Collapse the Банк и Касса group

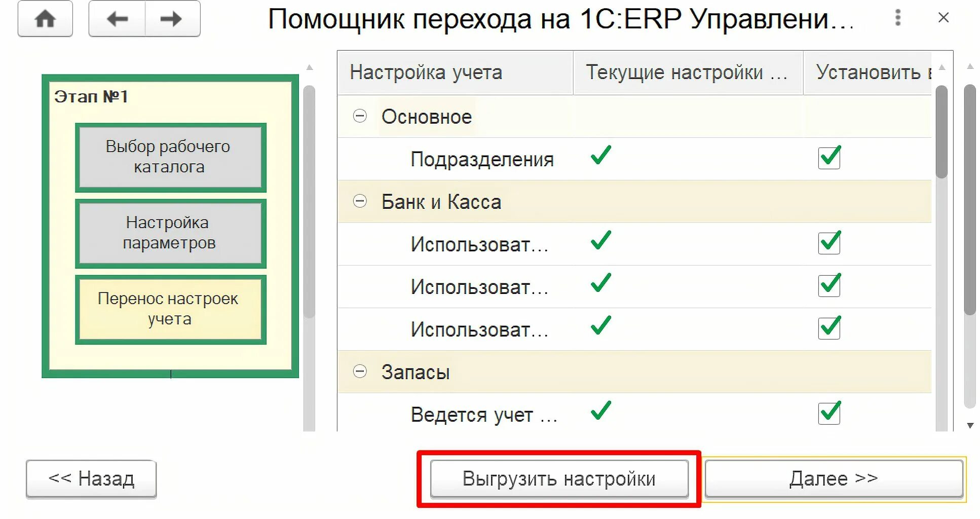(x=360, y=201)
